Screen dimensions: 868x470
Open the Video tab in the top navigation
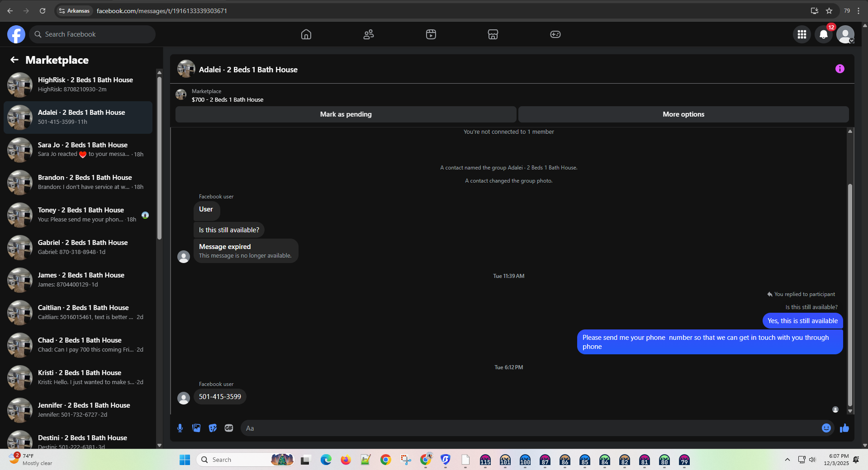(431, 34)
